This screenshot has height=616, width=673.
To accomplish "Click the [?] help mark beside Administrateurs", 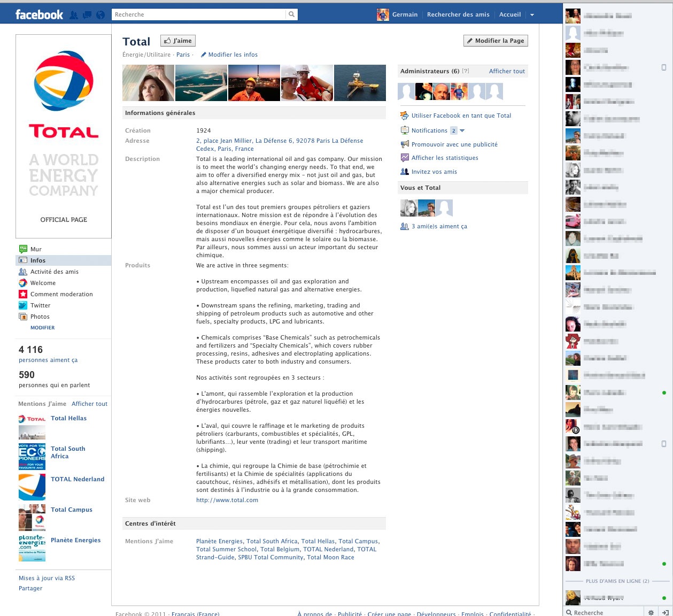I will click(466, 71).
